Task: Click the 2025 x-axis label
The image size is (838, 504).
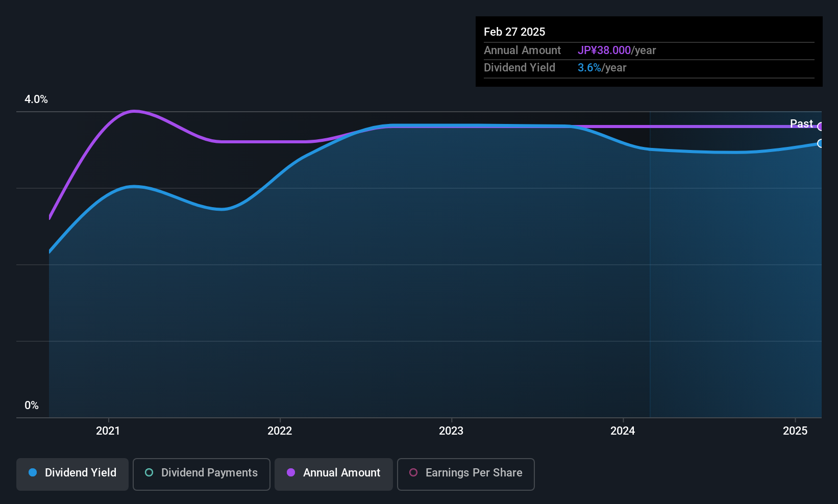Action: (x=795, y=431)
